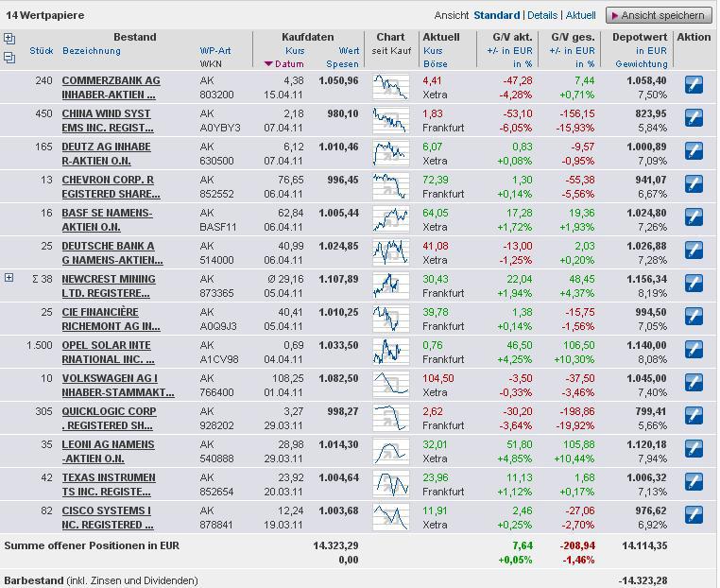
Task: Open Richemont chart thumbnail
Action: pos(391,319)
